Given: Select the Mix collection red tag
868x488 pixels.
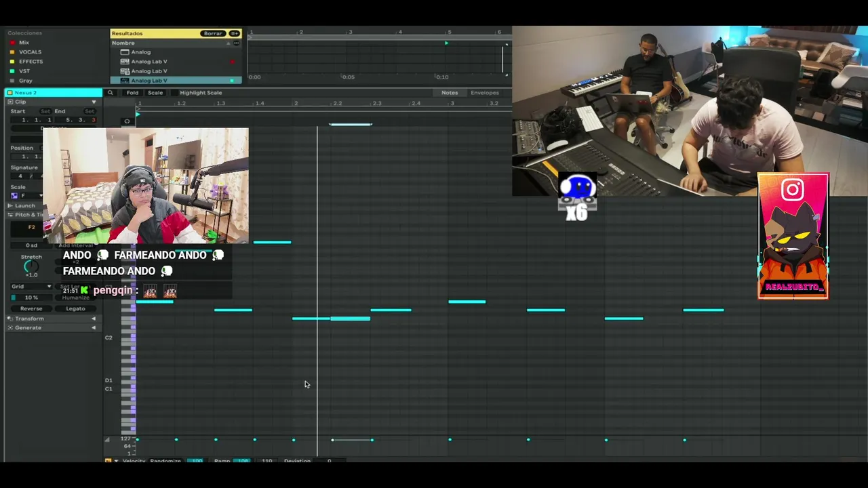Looking at the screenshot, I should coord(12,42).
